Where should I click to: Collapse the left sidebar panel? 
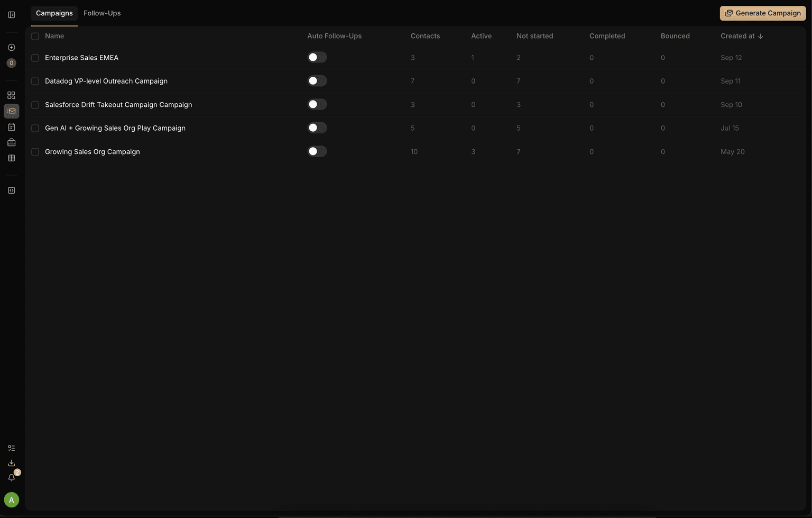[11, 14]
